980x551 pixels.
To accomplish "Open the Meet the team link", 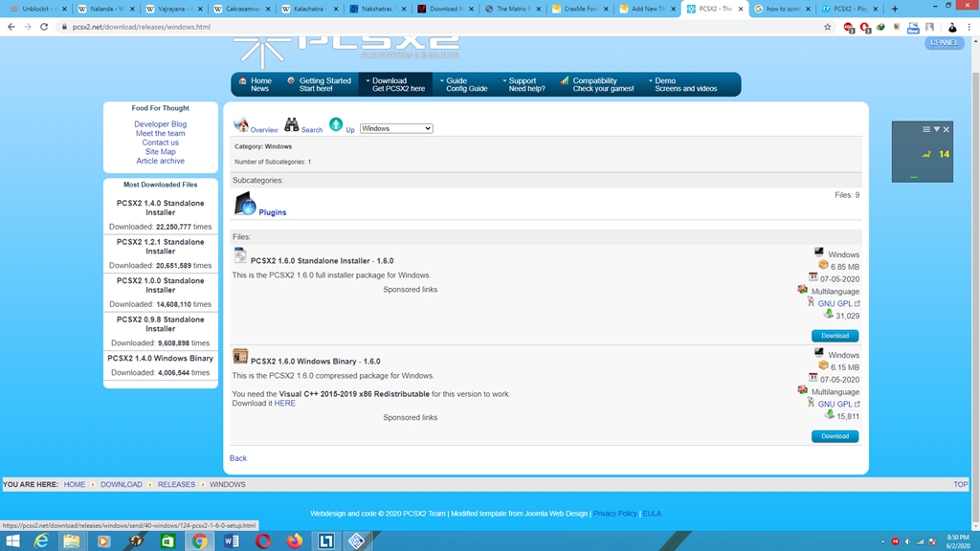I will pos(160,133).
